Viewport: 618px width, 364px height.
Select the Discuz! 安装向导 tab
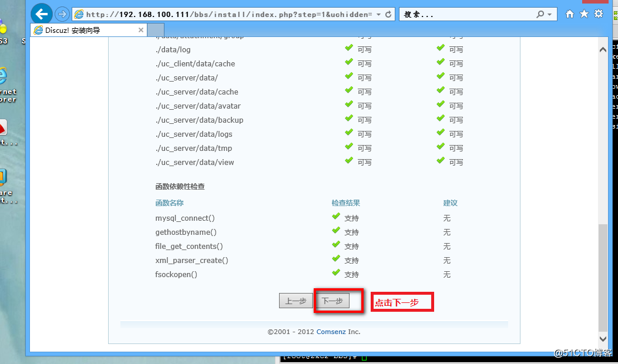click(x=89, y=31)
